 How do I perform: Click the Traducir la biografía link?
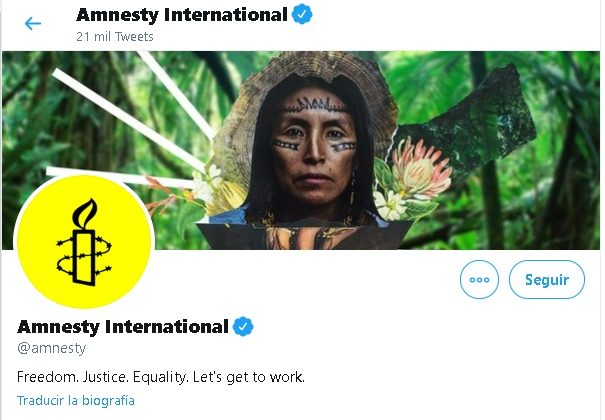click(x=75, y=400)
